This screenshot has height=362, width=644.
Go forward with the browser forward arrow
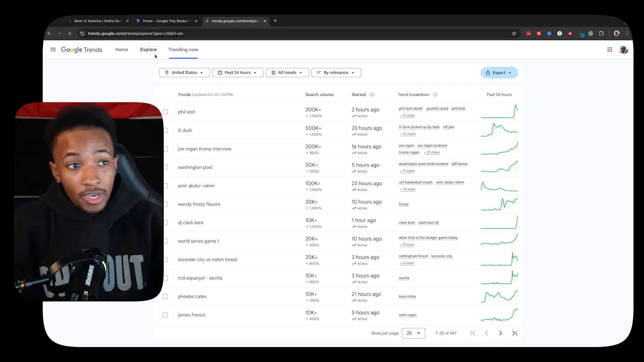[59, 34]
